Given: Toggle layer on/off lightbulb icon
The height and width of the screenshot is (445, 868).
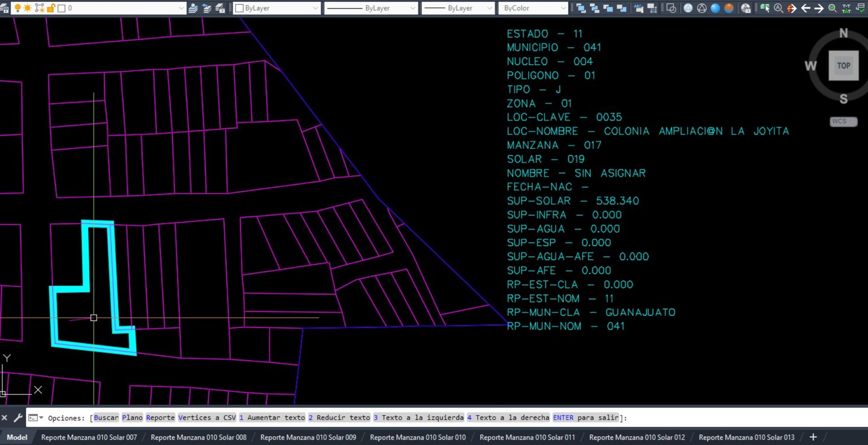Looking at the screenshot, I should click(x=17, y=8).
